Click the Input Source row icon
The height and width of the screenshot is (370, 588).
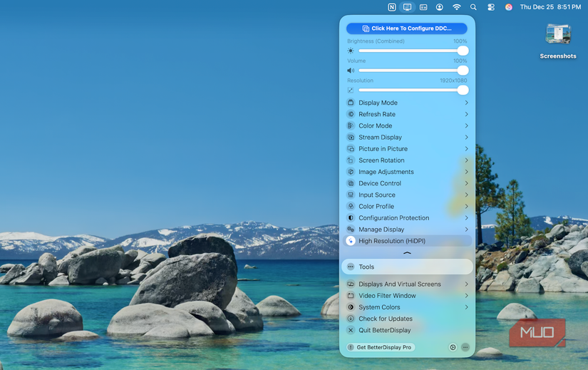tap(351, 195)
